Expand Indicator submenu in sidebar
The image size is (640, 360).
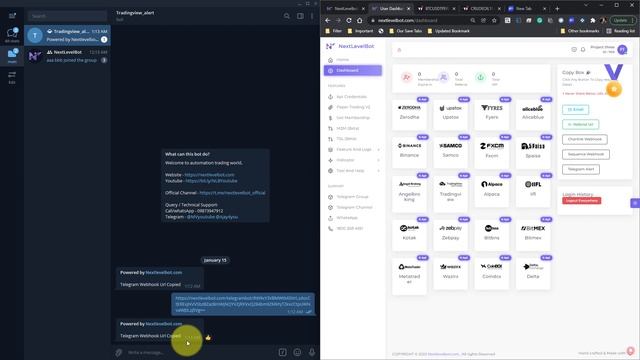point(353,160)
